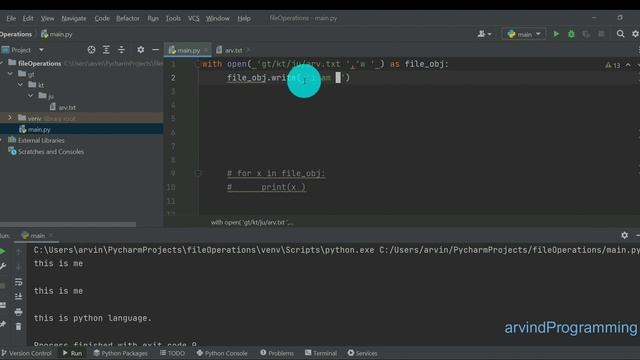Start debugging with the green bug icon
Screen dimensions: 640x360
pos(571,34)
